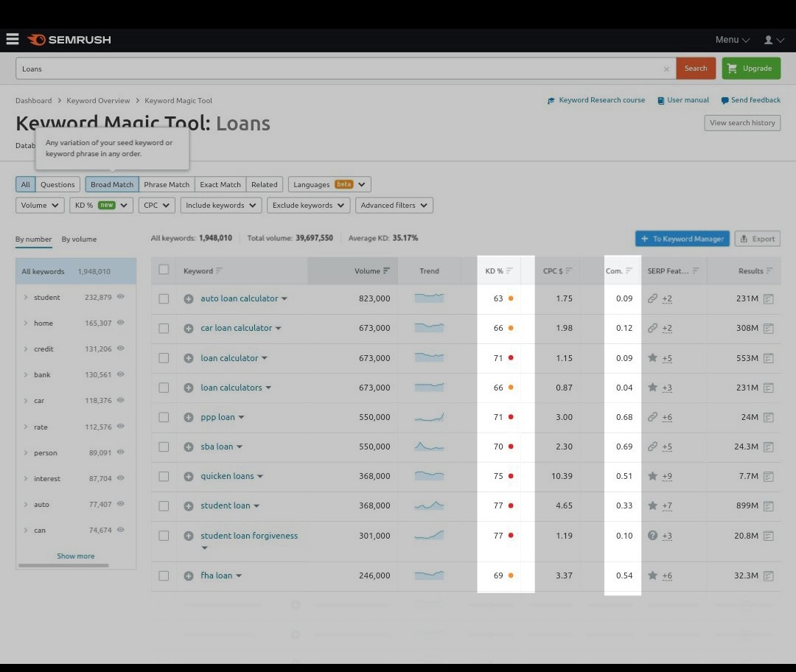Click Show more in keyword groups

[76, 556]
